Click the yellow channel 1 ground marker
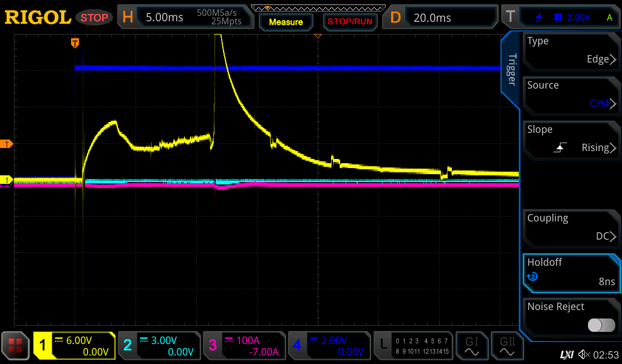The image size is (622, 364). pos(7,180)
